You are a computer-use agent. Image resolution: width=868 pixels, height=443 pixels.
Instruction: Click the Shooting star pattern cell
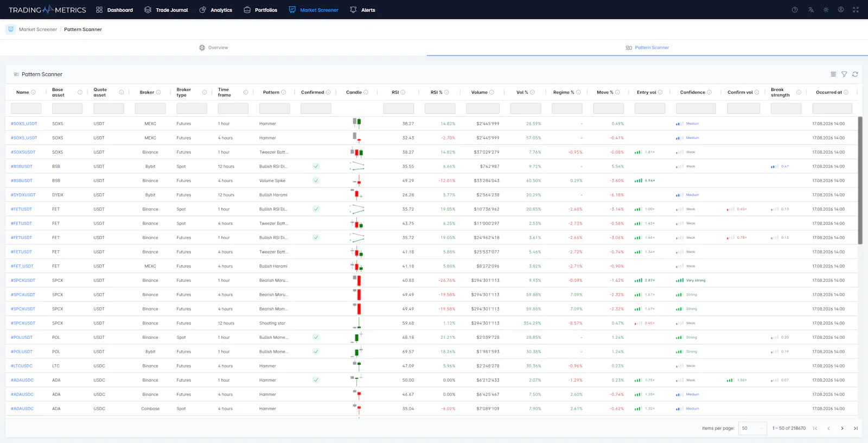(272, 323)
